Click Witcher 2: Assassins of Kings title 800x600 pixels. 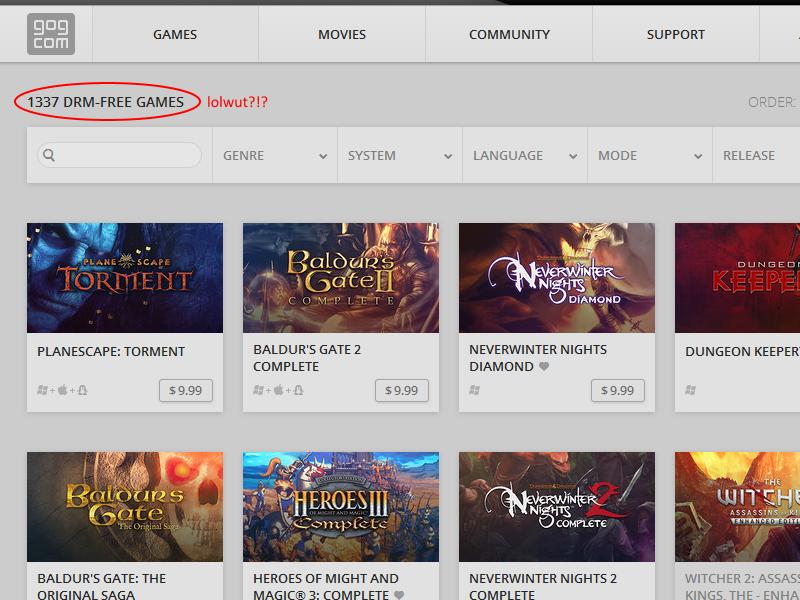click(742, 586)
